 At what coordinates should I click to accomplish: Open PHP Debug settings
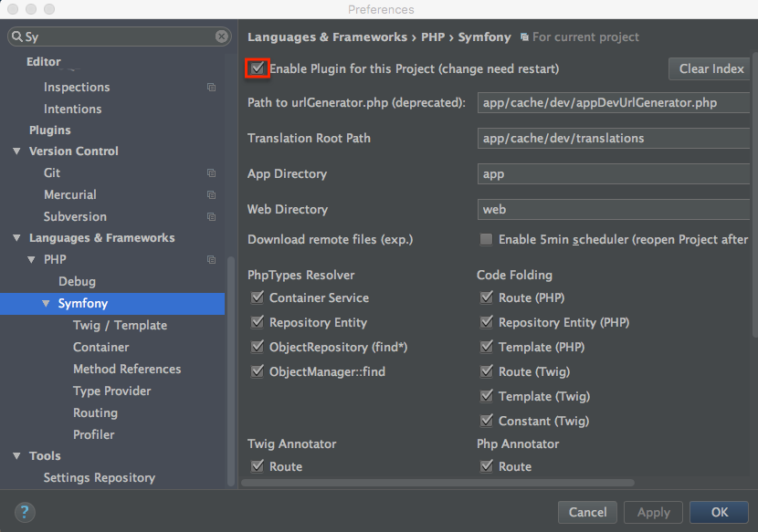coord(77,282)
